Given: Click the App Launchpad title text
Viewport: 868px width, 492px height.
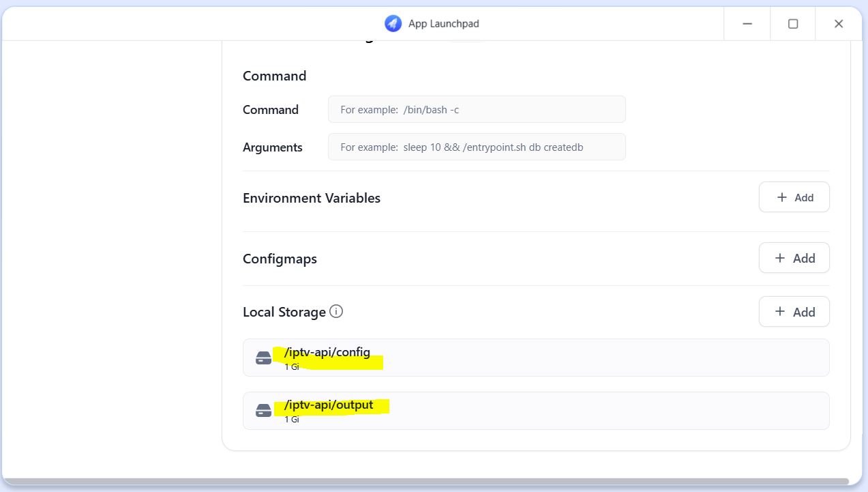Looking at the screenshot, I should 443,24.
